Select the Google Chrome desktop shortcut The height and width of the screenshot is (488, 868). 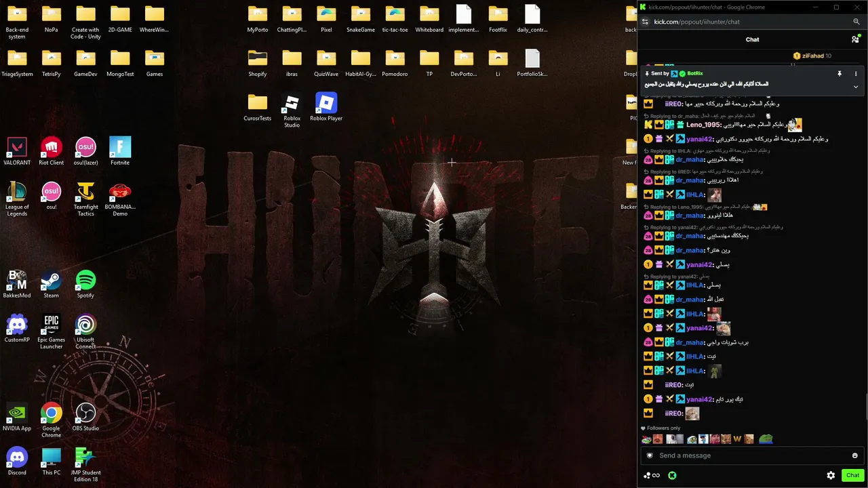[x=52, y=421]
